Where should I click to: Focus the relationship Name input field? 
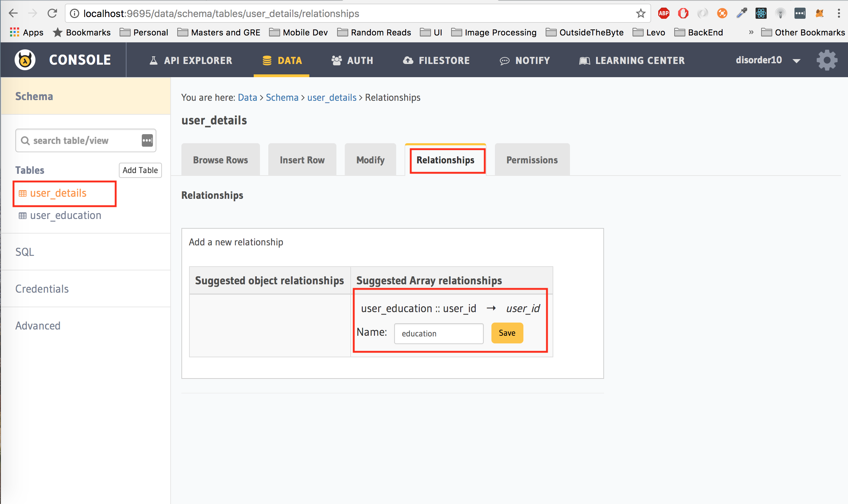pos(439,334)
